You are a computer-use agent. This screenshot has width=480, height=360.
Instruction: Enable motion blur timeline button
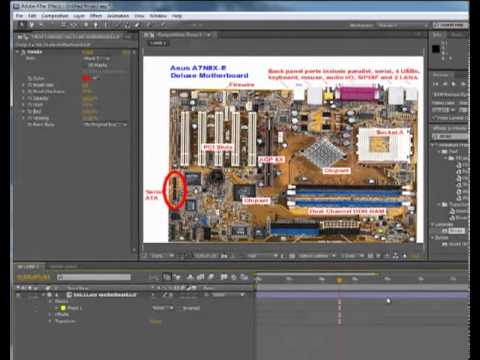click(x=211, y=277)
